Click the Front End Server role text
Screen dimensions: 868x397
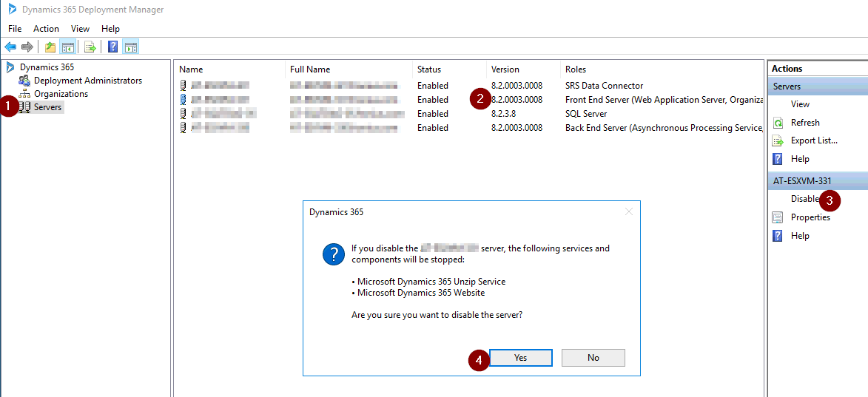point(664,100)
